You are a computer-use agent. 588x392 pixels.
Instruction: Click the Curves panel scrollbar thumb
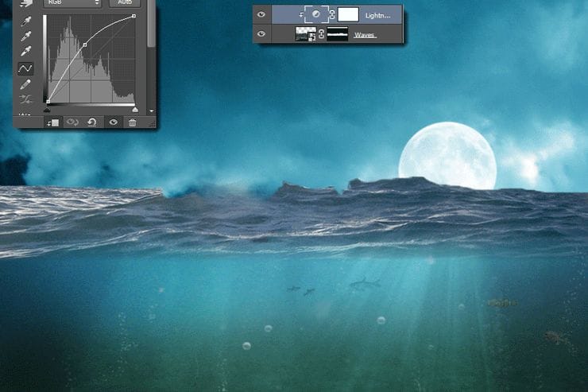point(151,23)
